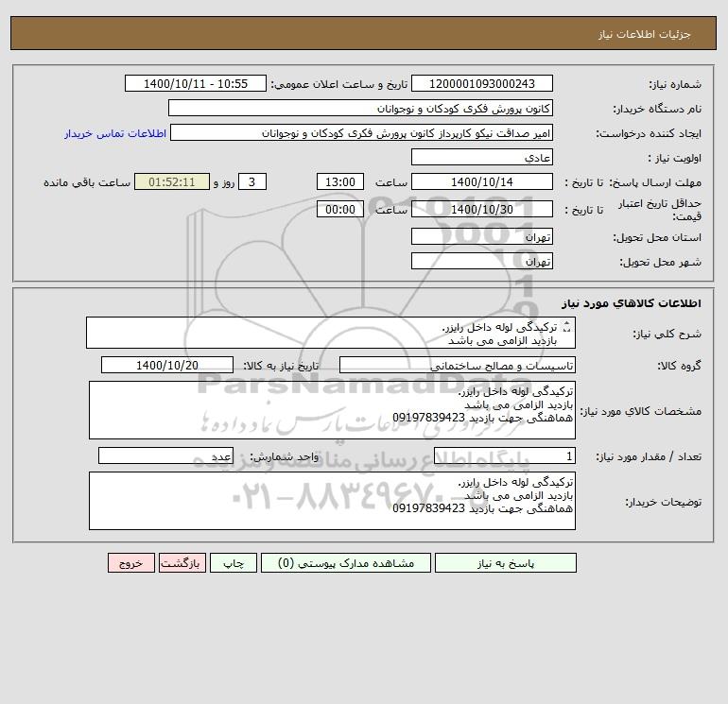Click the اولویت نیاز field عادی

click(x=482, y=157)
